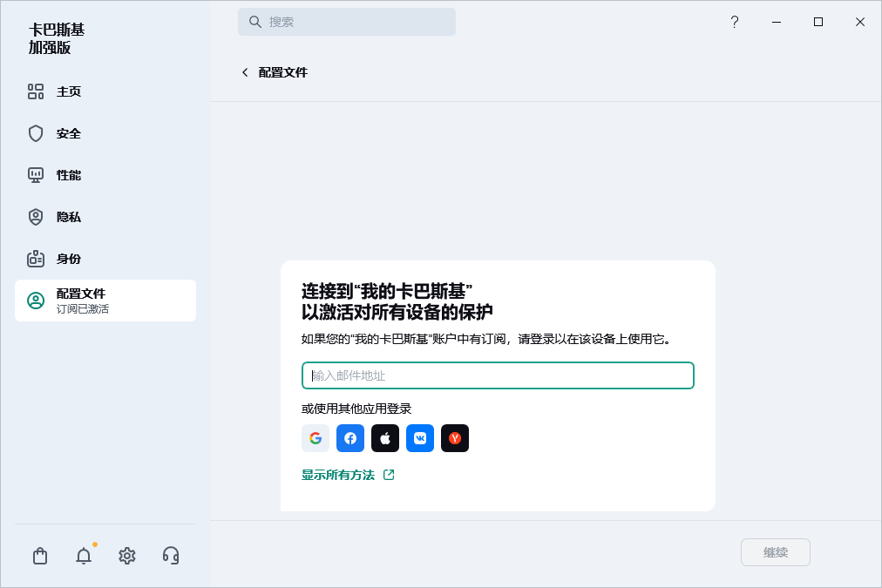Choose Apple login icon
Image resolution: width=882 pixels, height=588 pixels.
385,438
